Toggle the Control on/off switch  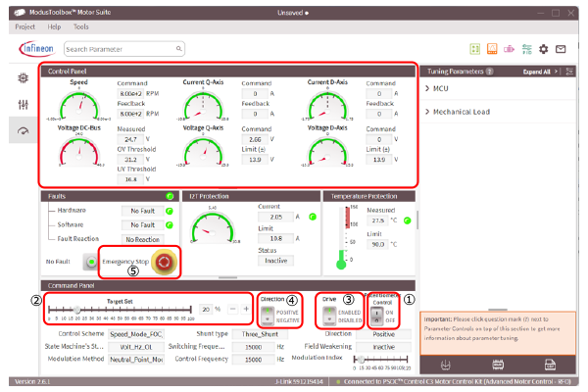[x=376, y=315]
